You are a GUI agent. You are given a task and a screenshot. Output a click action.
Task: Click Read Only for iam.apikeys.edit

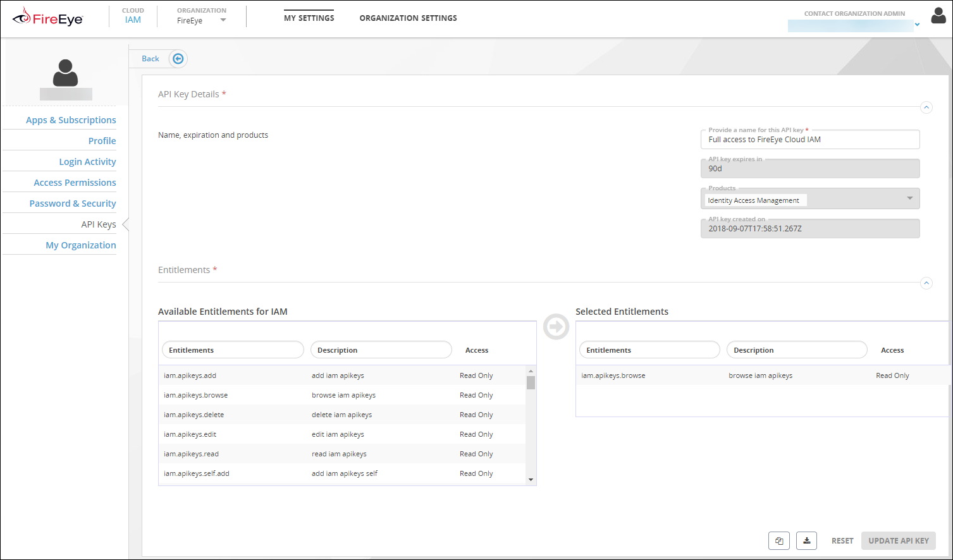[476, 434]
